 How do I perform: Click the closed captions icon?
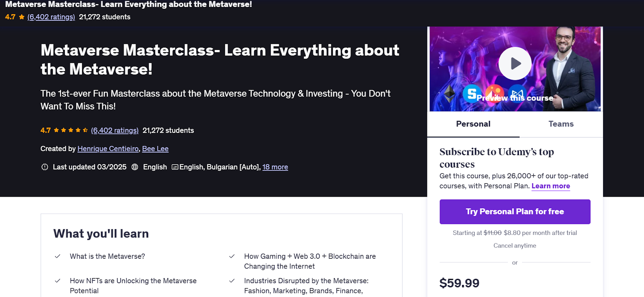point(175,167)
